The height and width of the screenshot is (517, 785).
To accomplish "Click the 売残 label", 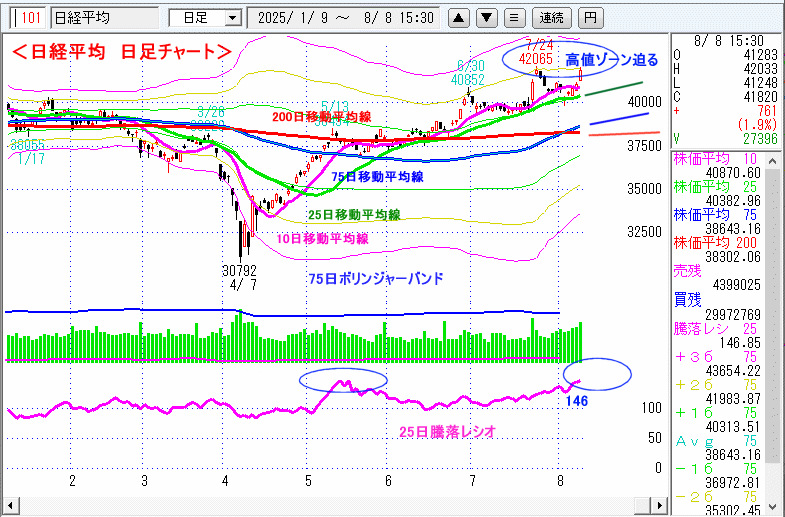I will (x=688, y=271).
